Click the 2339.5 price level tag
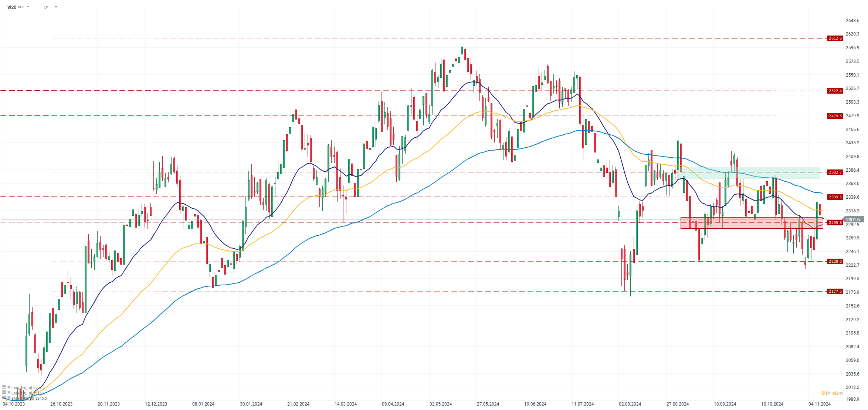Image resolution: width=868 pixels, height=410 pixels. coord(835,197)
